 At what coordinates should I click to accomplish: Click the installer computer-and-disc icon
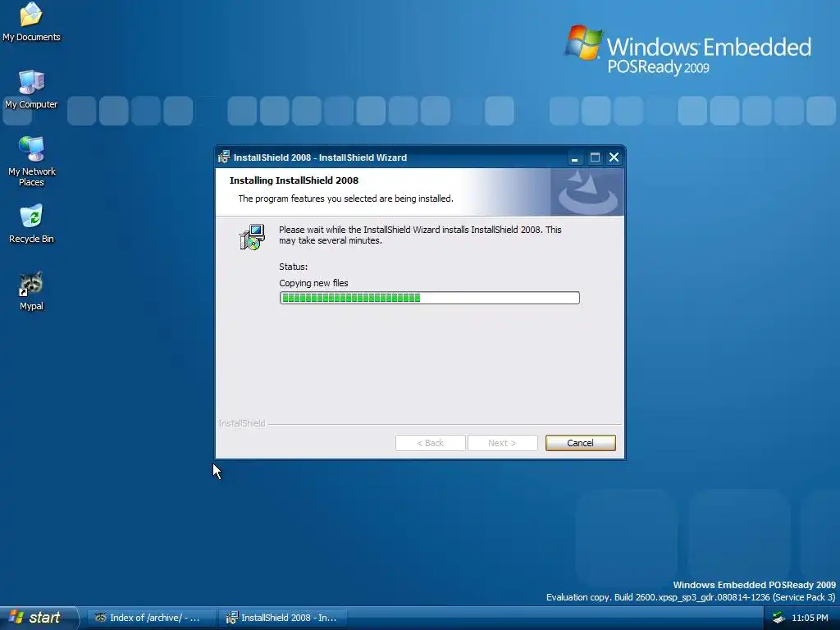click(x=252, y=237)
